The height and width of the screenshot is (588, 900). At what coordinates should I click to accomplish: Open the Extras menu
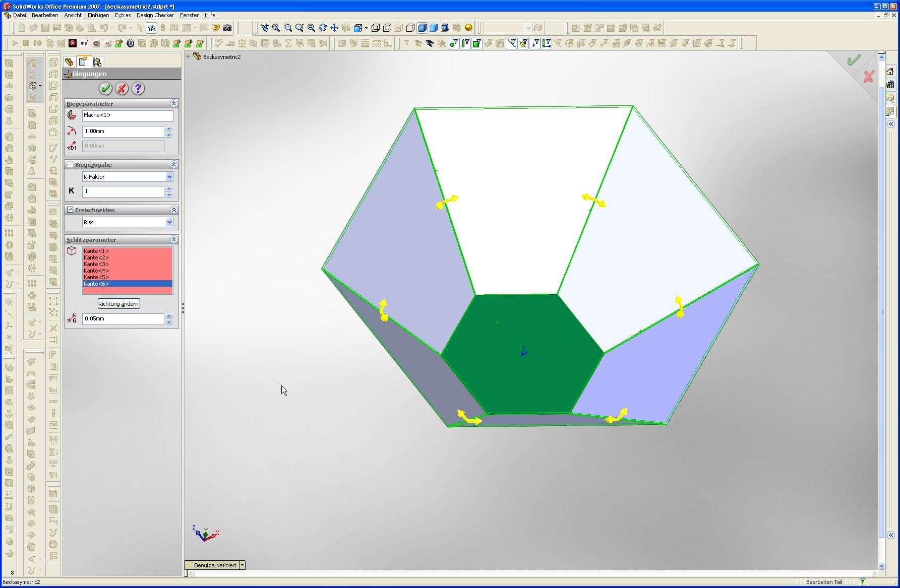pos(123,15)
